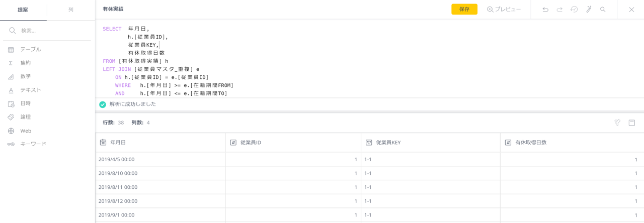Click the magic wand format icon

(x=589, y=10)
